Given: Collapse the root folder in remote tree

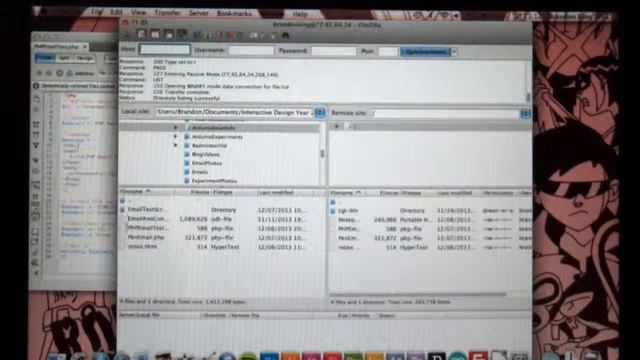Looking at the screenshot, I should point(337,127).
